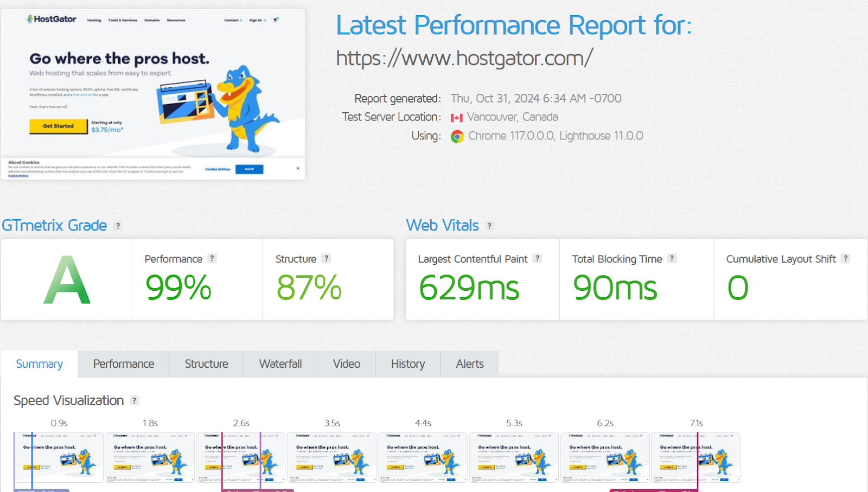Open the Performance tab
The width and height of the screenshot is (868, 492).
pos(124,364)
